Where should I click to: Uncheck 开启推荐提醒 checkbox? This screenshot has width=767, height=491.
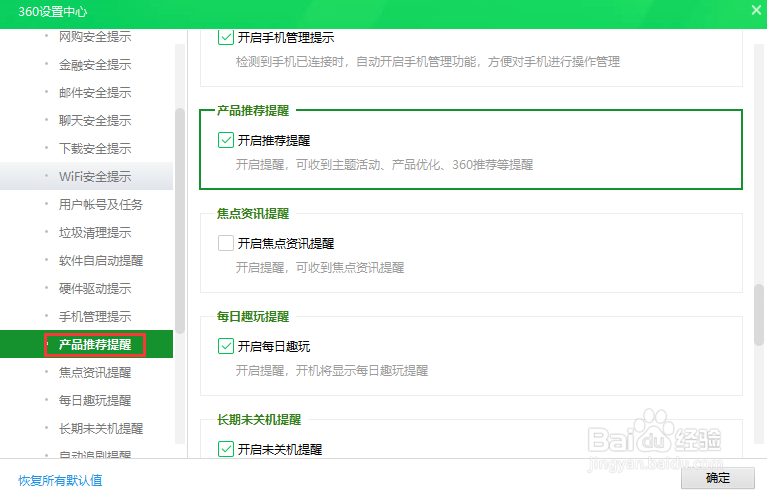point(226,140)
